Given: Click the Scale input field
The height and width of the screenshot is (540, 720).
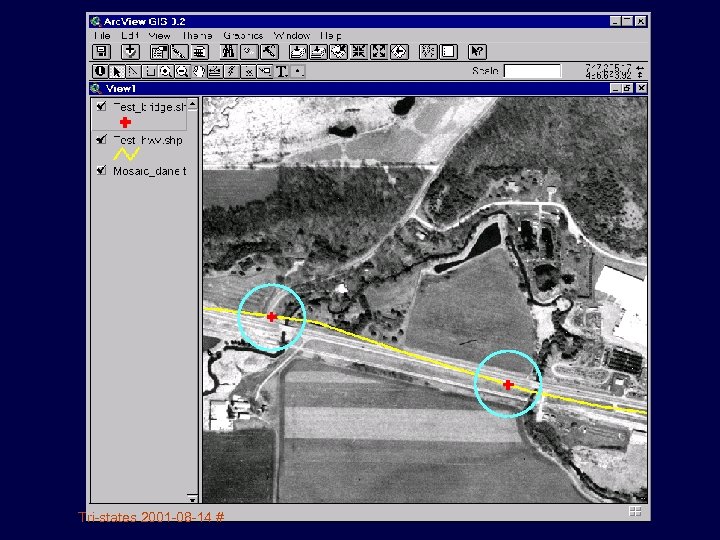Looking at the screenshot, I should point(532,71).
